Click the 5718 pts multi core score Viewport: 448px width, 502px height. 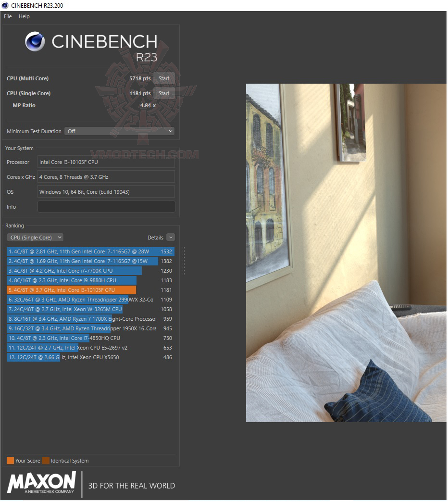pyautogui.click(x=140, y=78)
